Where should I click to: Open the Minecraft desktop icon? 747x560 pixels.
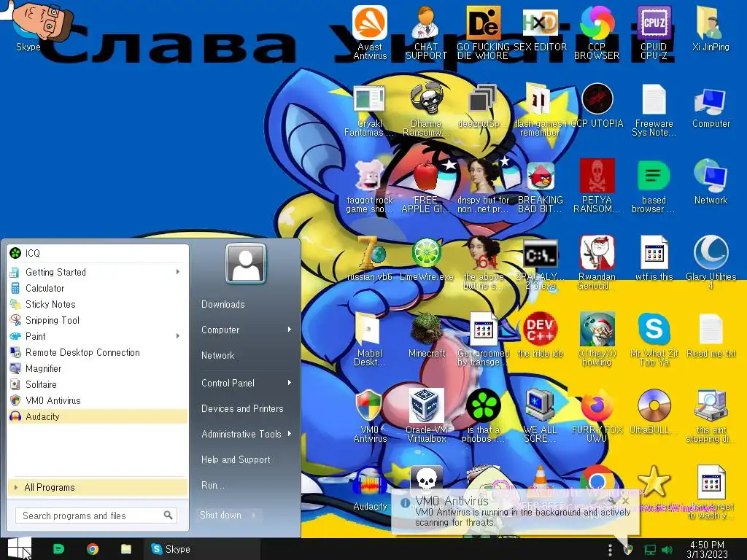pos(426,335)
